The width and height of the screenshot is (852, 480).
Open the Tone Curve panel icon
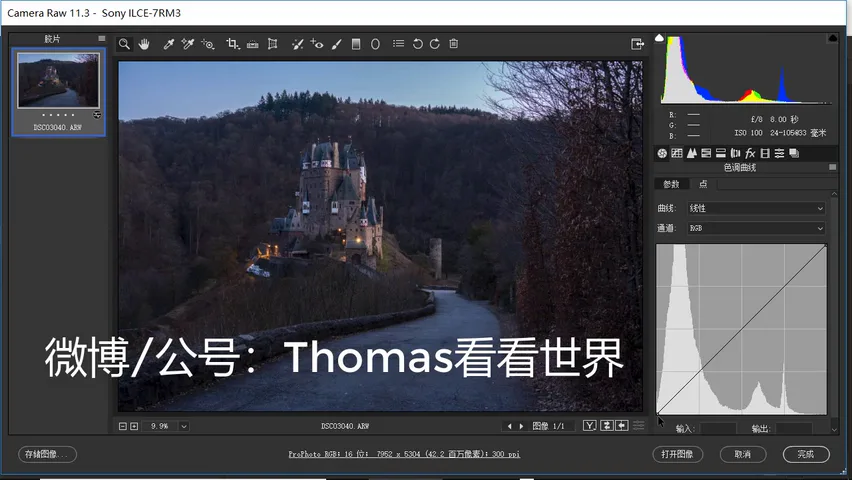(676, 153)
